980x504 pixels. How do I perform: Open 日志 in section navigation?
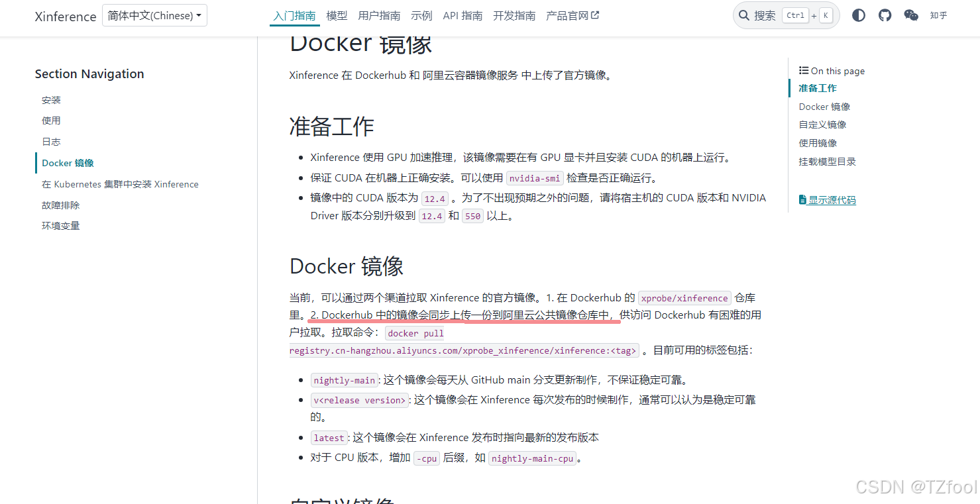tap(51, 142)
